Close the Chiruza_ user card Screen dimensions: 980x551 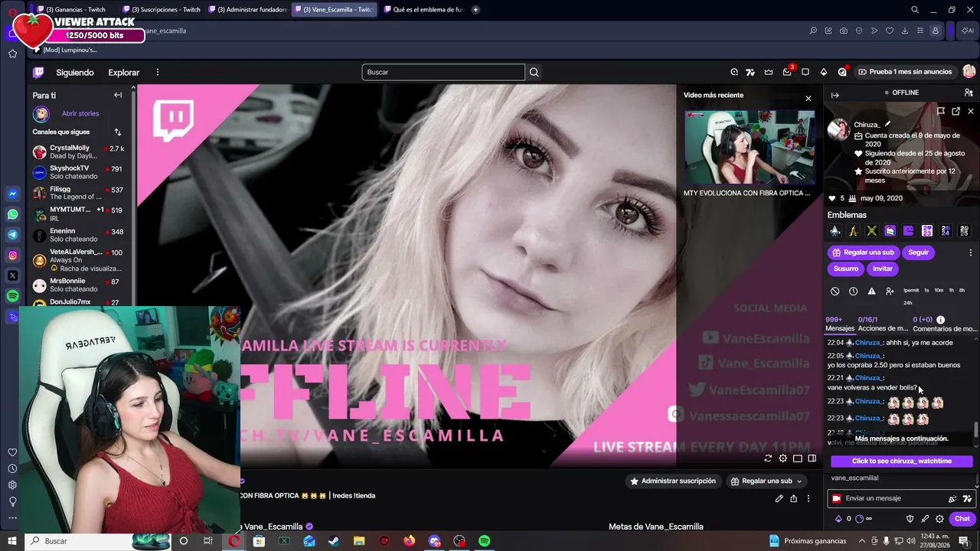971,111
